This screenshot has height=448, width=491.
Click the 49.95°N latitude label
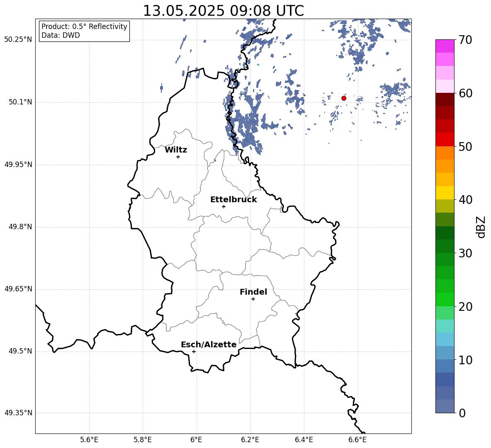18,165
